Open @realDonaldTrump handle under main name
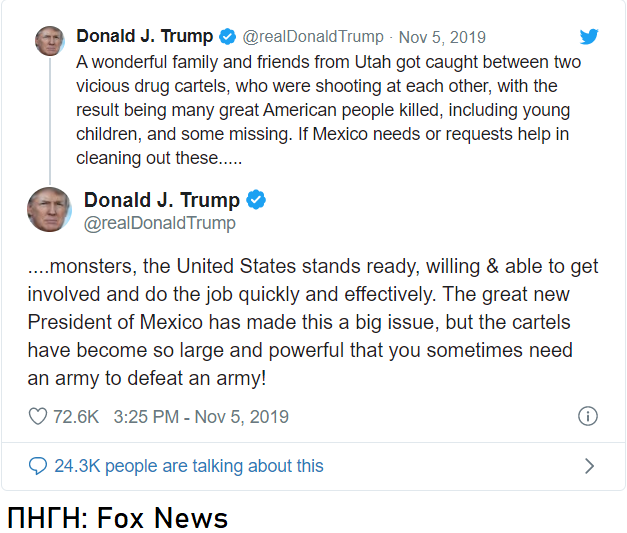Image resolution: width=627 pixels, height=533 pixels. pyautogui.click(x=160, y=223)
